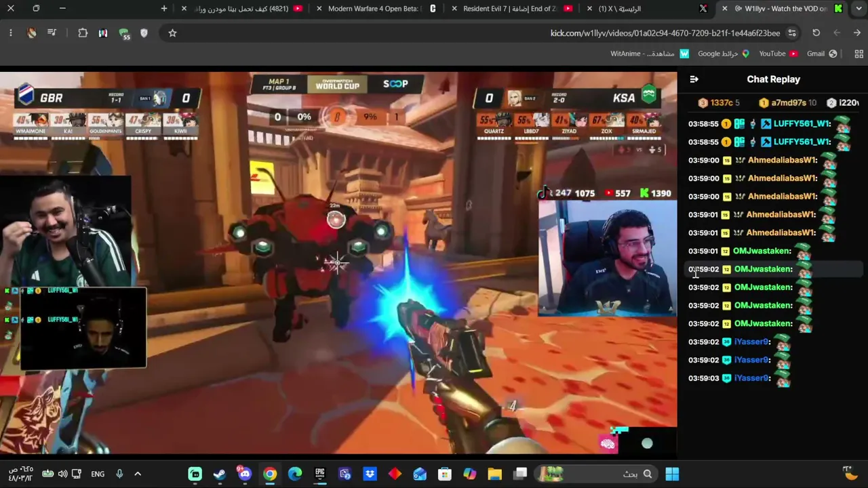Go forward one page in browser
The height and width of the screenshot is (488, 868).
[837, 33]
